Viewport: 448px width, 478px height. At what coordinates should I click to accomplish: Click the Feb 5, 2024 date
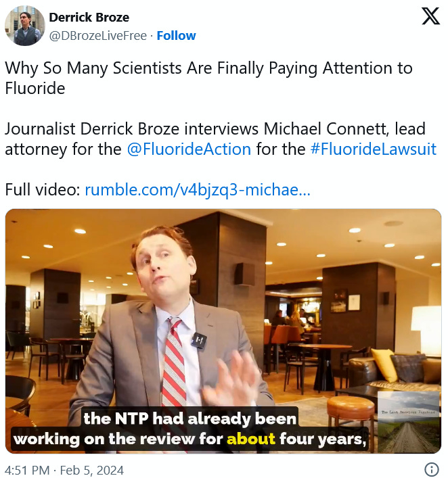coord(92,470)
